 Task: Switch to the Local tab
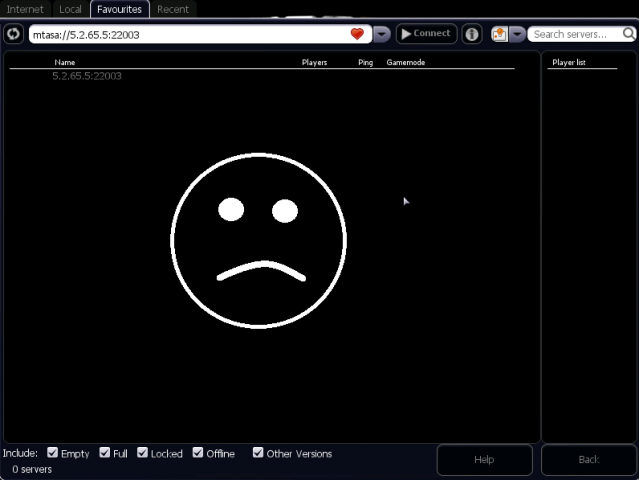[x=70, y=9]
